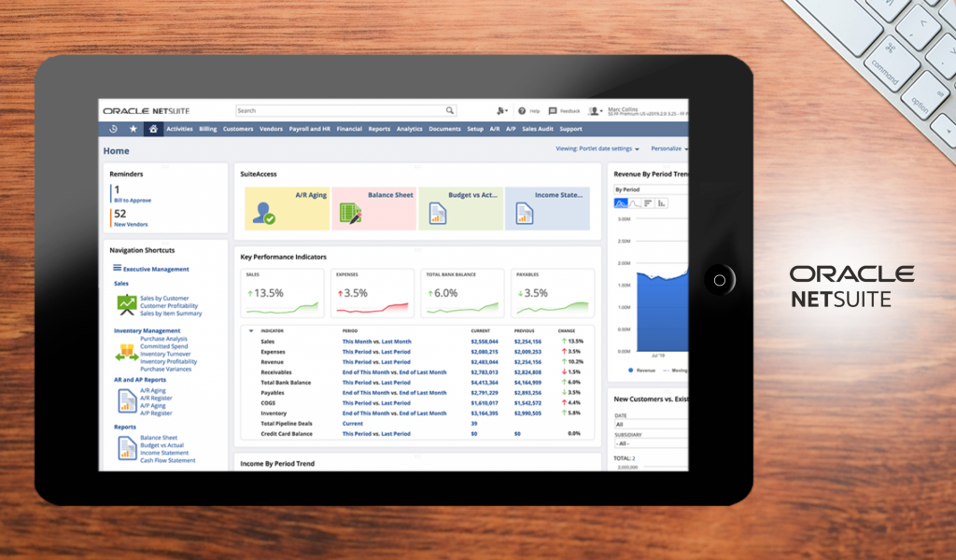The width and height of the screenshot is (956, 560).
Task: Open the notifications bell icon
Action: click(499, 110)
